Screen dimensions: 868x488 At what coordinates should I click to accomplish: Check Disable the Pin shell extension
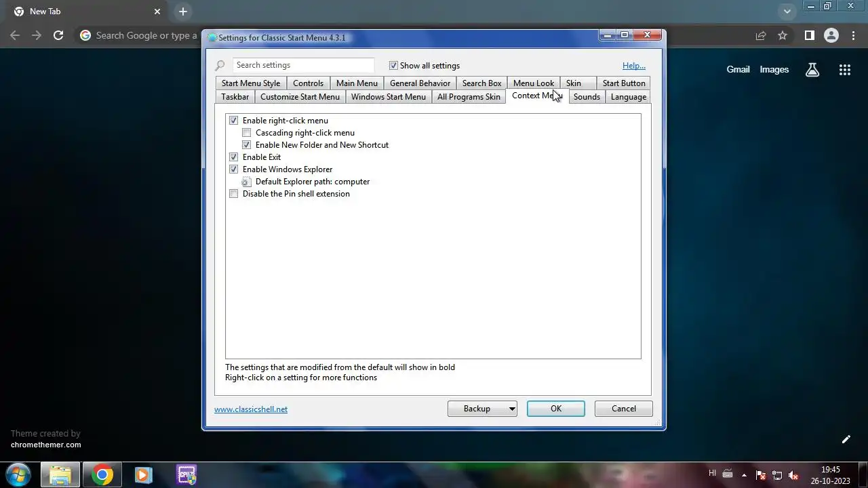coord(234,194)
